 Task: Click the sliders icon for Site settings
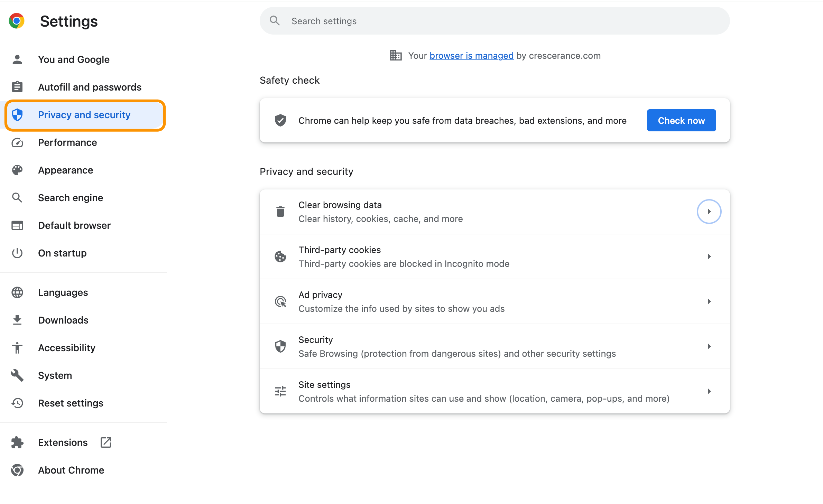pos(280,391)
